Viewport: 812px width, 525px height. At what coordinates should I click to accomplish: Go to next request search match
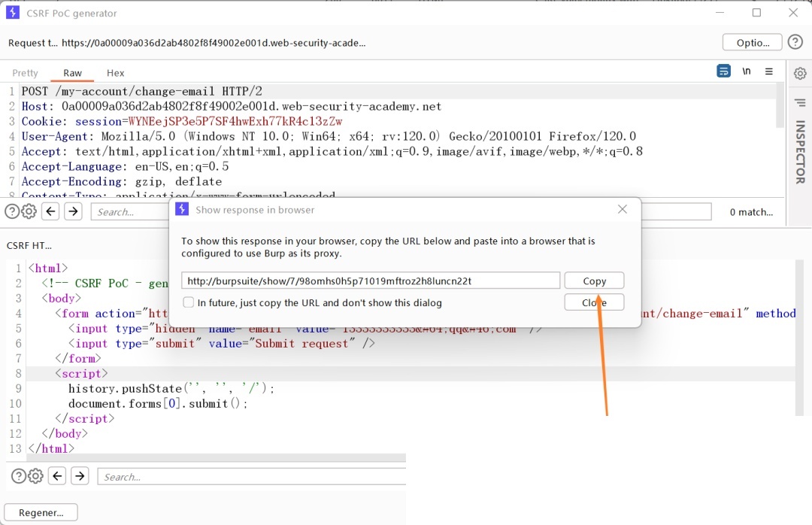pyautogui.click(x=73, y=211)
